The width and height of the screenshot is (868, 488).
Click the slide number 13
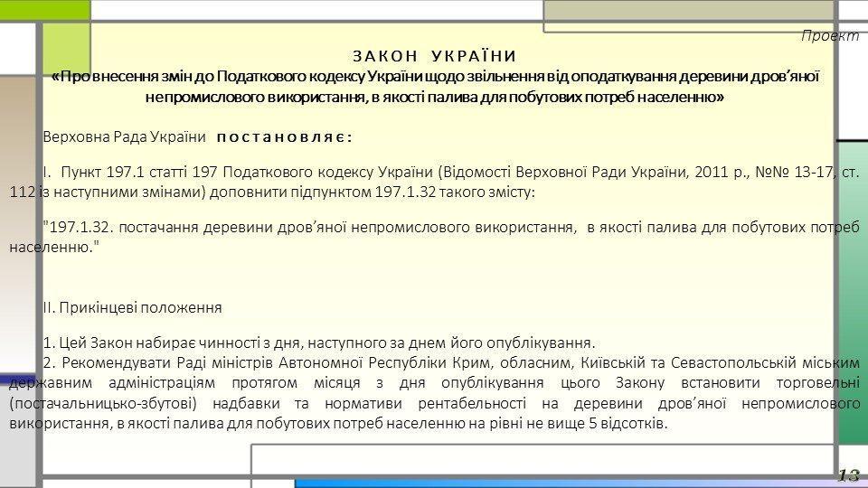click(848, 475)
